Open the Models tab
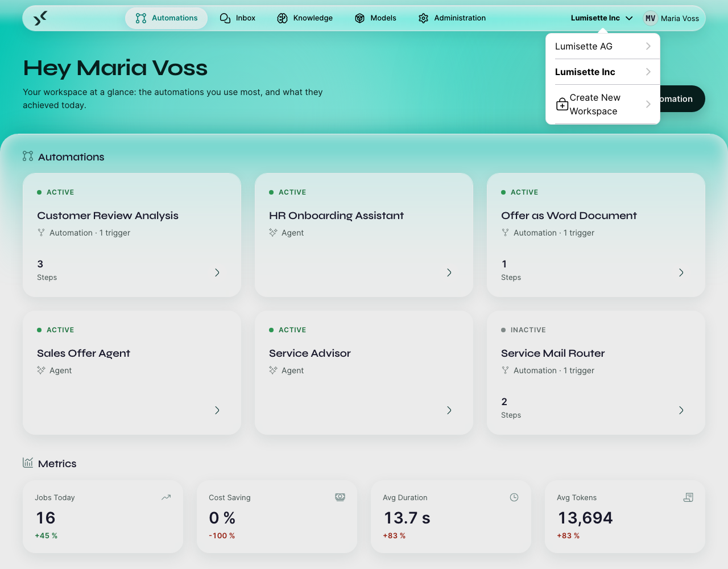 [375, 18]
